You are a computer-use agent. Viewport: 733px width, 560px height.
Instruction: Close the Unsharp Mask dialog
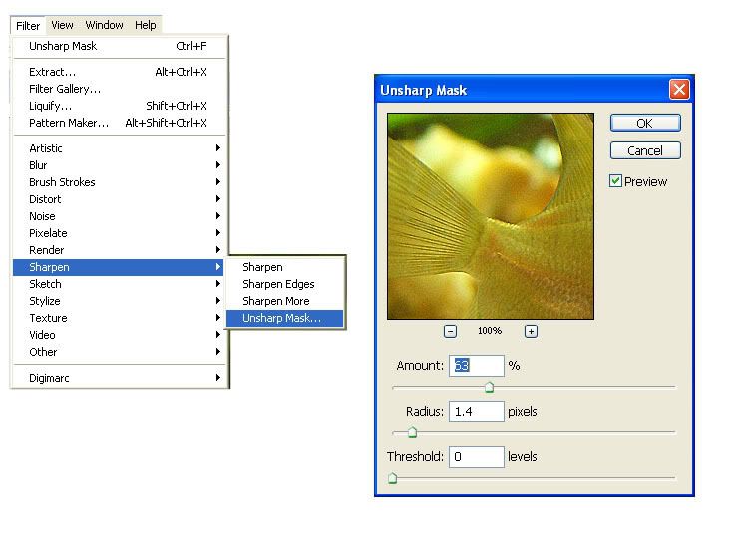(x=679, y=90)
